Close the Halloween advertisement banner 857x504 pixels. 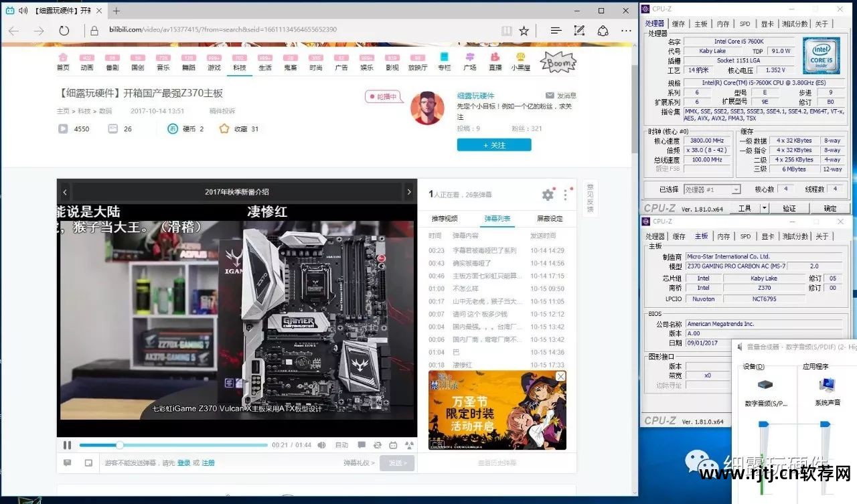click(560, 377)
